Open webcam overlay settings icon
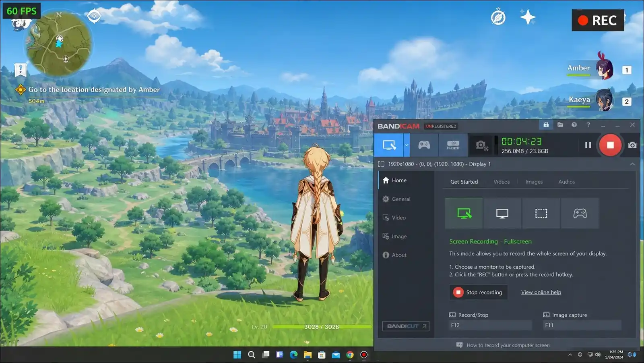Viewport: 644px width, 363px height. click(481, 145)
